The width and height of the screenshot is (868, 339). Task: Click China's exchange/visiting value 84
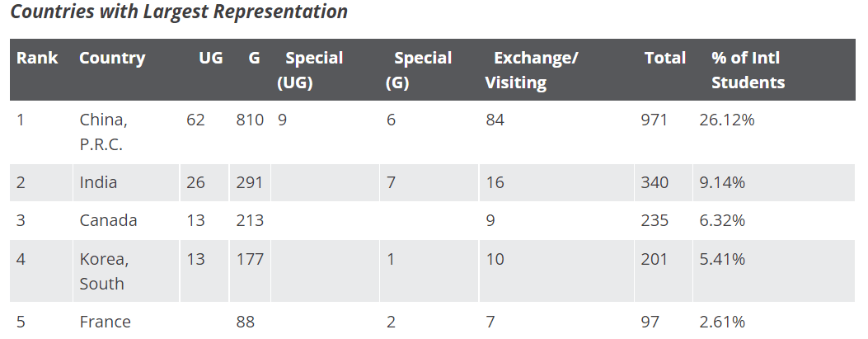point(495,120)
